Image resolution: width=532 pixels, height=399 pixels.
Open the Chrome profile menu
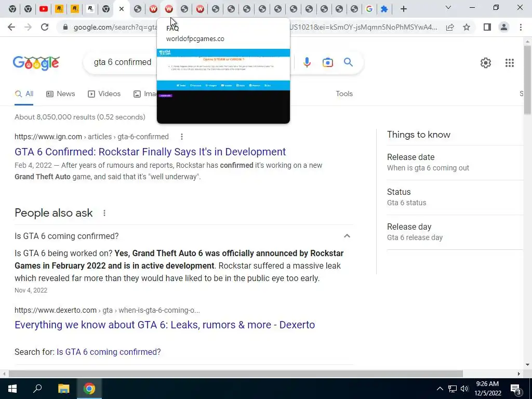(x=504, y=27)
